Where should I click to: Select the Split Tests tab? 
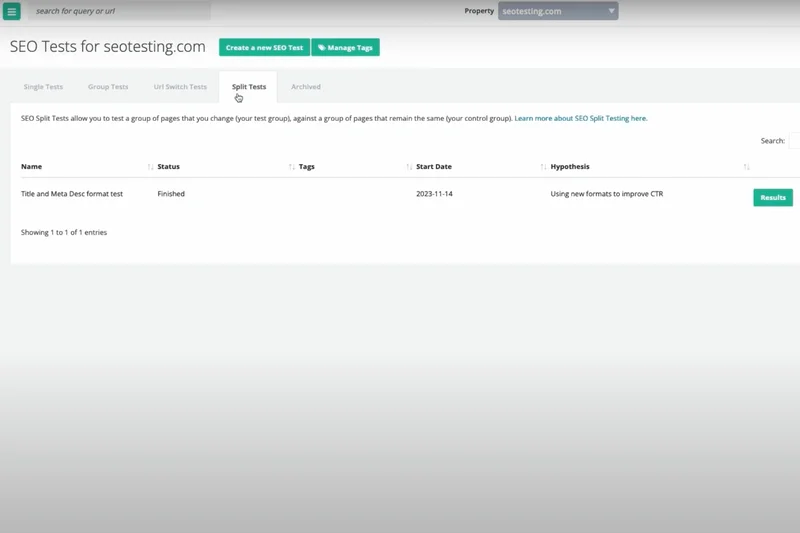248,87
